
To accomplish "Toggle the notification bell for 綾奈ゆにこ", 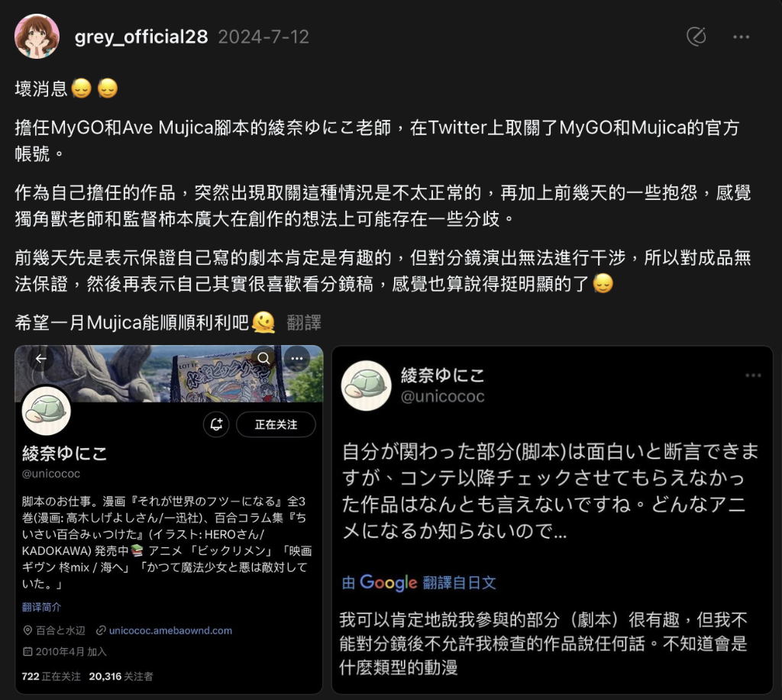I will 216,424.
